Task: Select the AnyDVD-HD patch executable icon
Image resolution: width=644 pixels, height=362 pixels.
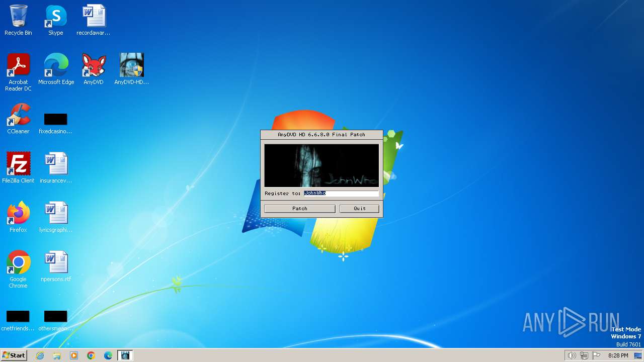Action: 131,69
